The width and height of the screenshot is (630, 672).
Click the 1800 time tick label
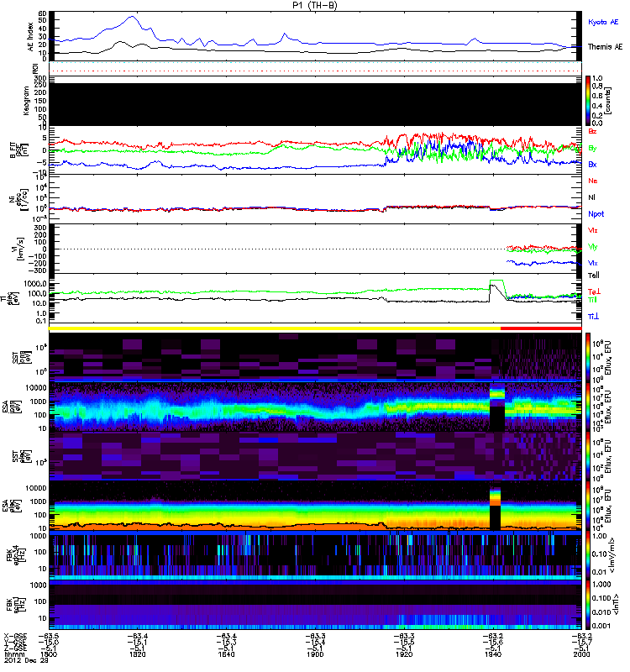[49, 654]
